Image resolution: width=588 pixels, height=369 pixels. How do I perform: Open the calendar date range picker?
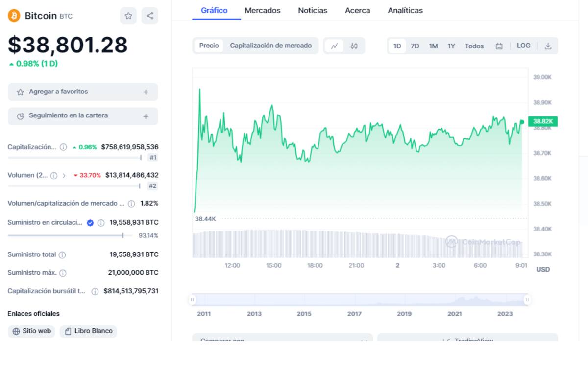point(499,46)
